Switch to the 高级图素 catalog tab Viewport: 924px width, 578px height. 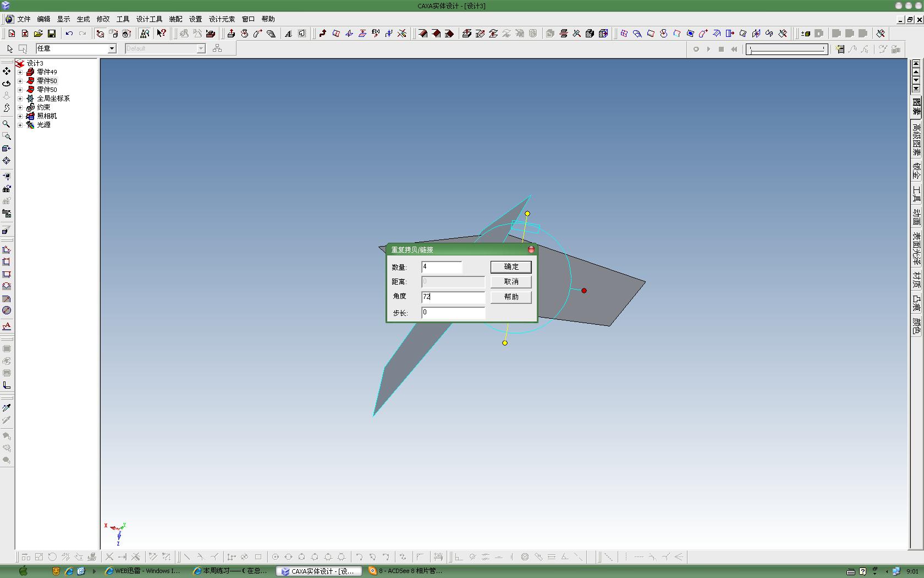tap(916, 139)
